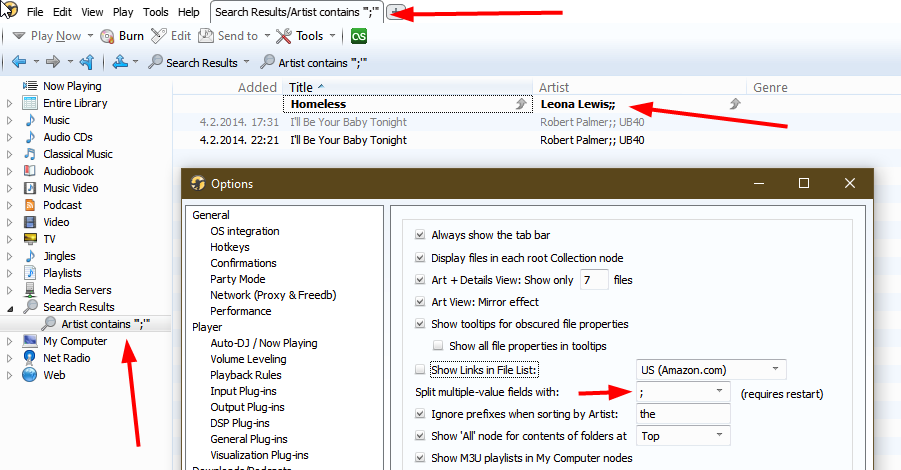Enable Show Links in File List checkbox

(420, 370)
